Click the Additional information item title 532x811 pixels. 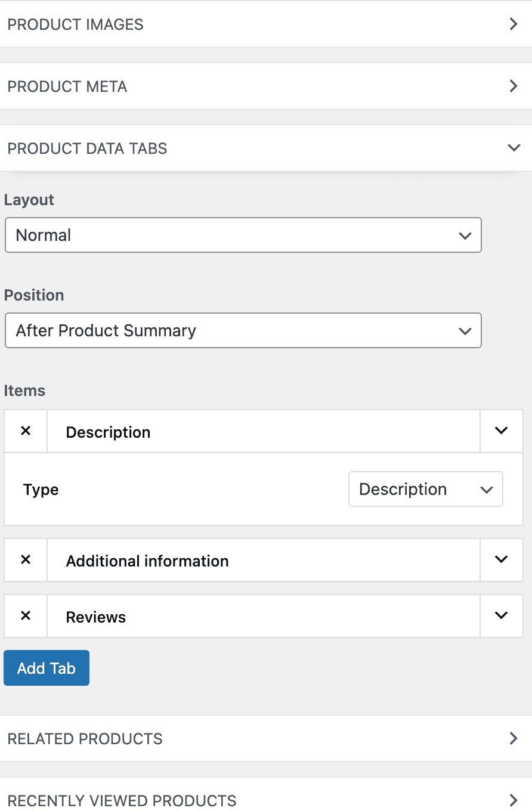tap(147, 561)
